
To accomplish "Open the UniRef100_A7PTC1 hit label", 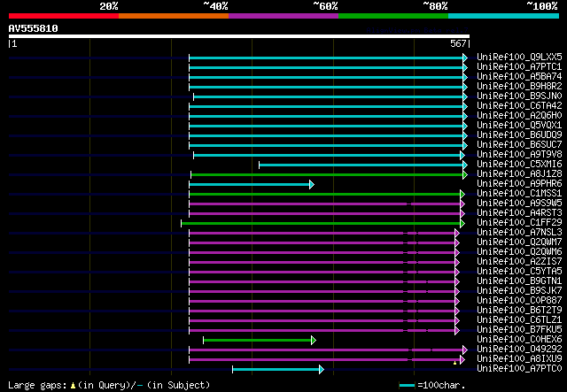I will coord(519,67).
